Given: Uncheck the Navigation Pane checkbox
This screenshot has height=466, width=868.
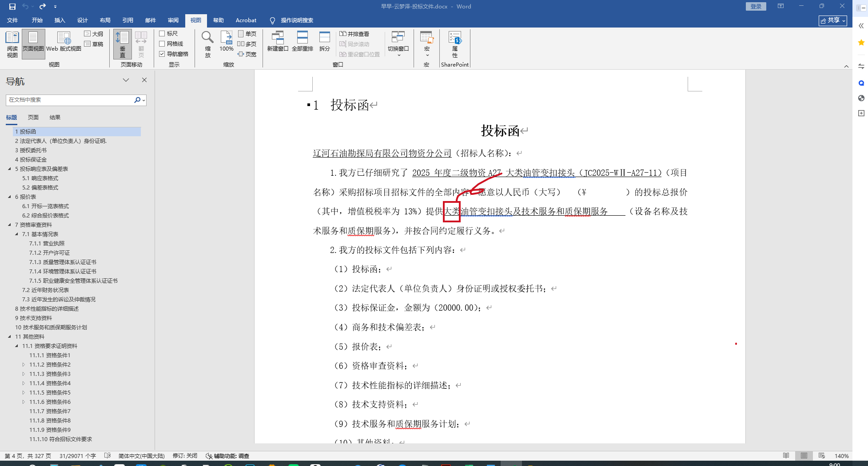Looking at the screenshot, I should [162, 54].
